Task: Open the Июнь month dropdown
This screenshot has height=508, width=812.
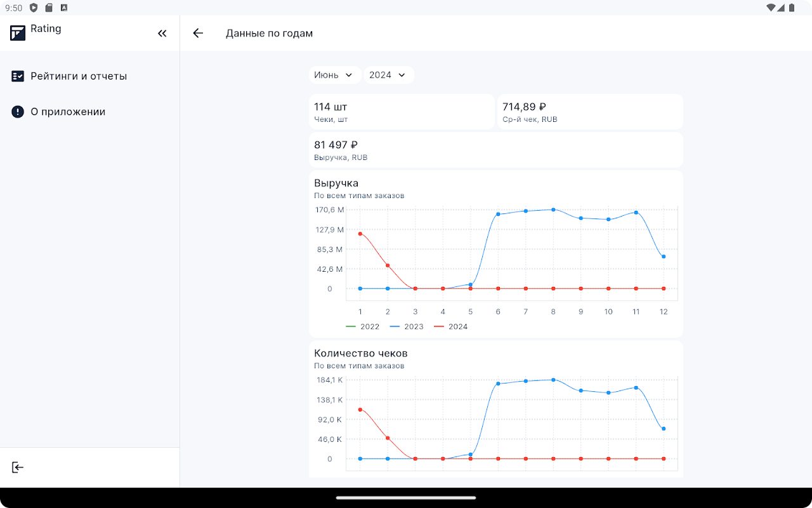Action: [x=334, y=75]
